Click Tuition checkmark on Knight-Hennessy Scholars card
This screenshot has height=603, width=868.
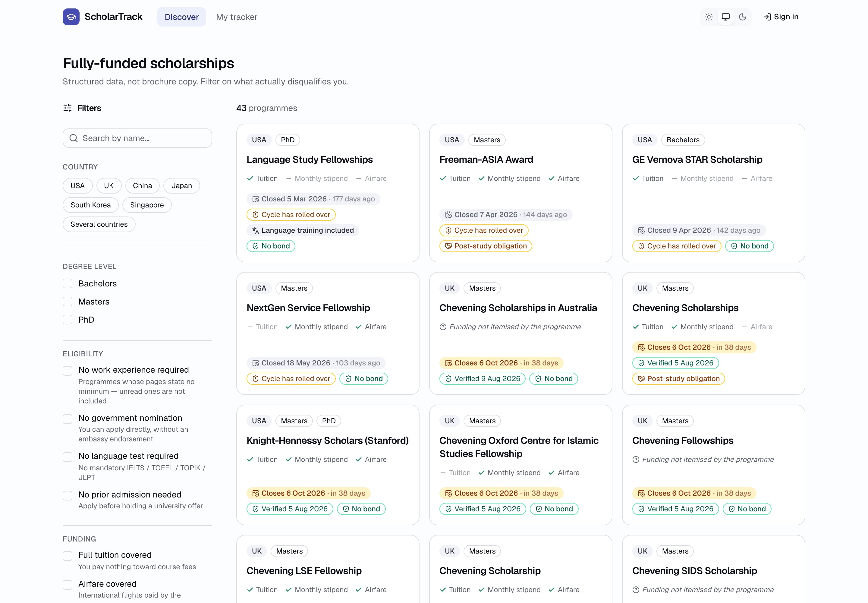(x=250, y=459)
